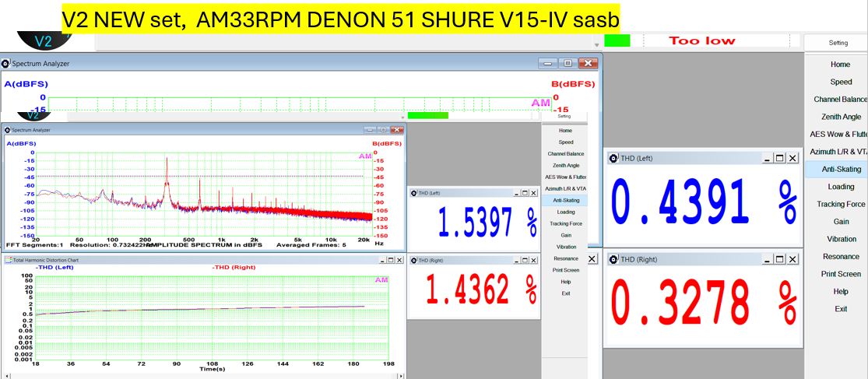
Task: Open Home in the small inset menu
Action: (x=565, y=131)
